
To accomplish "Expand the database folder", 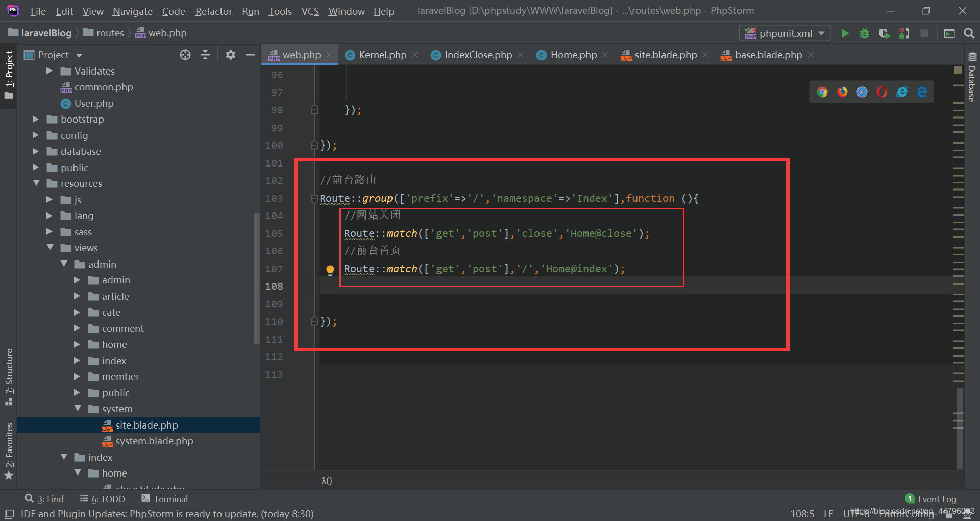I will tap(36, 151).
